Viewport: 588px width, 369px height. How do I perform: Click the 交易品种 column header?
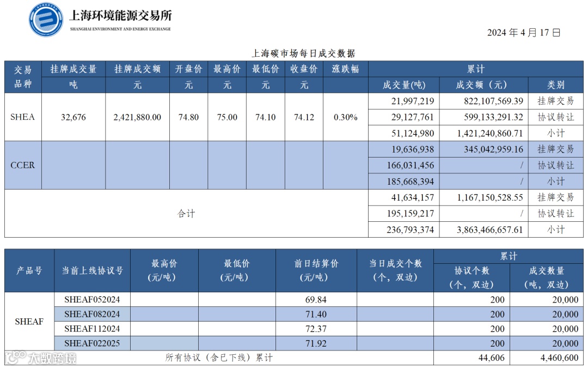click(23, 77)
